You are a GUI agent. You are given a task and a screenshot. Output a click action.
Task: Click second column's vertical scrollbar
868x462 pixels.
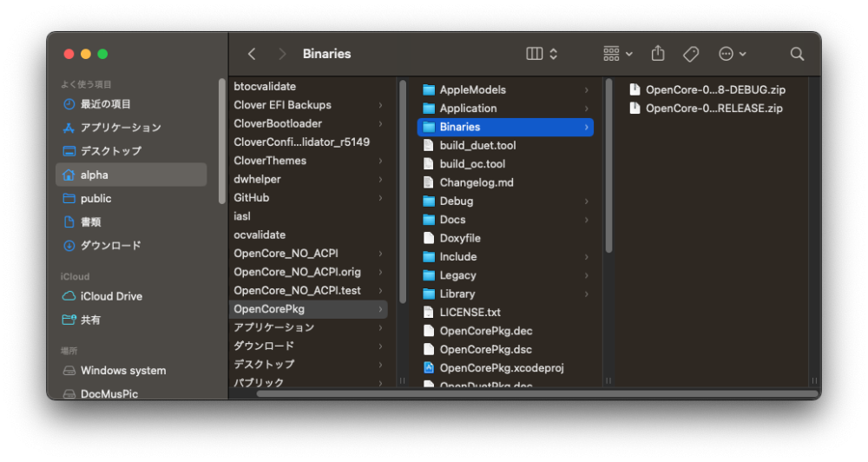[609, 166]
